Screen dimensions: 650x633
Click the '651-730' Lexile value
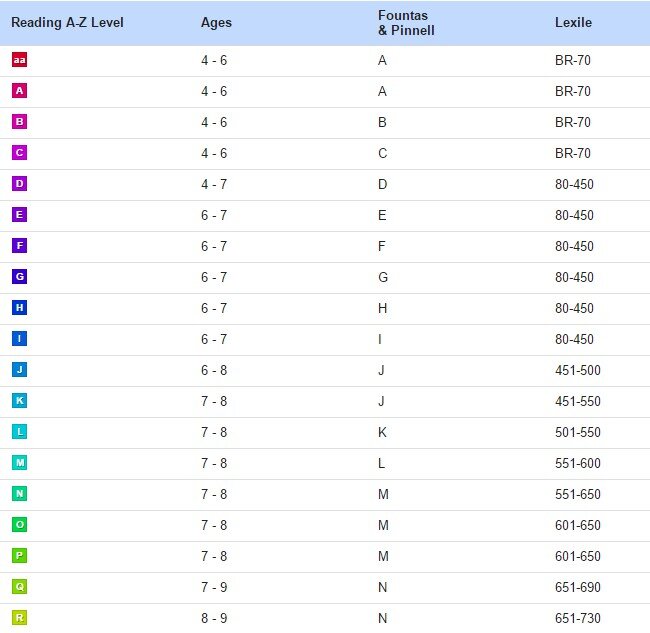[x=578, y=618]
